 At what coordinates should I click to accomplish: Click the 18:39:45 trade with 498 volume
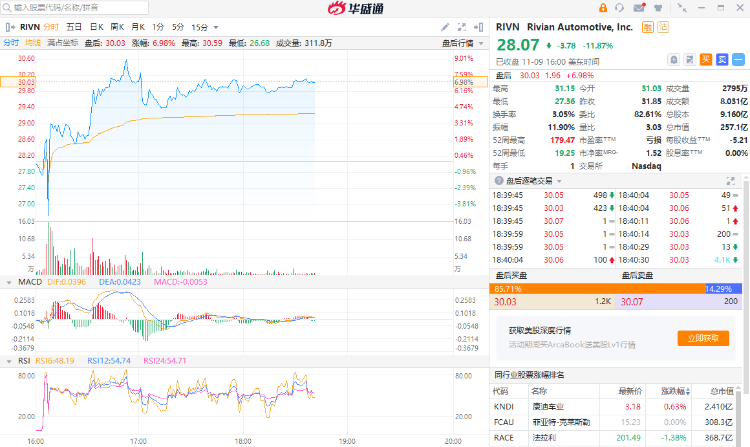tap(553, 195)
